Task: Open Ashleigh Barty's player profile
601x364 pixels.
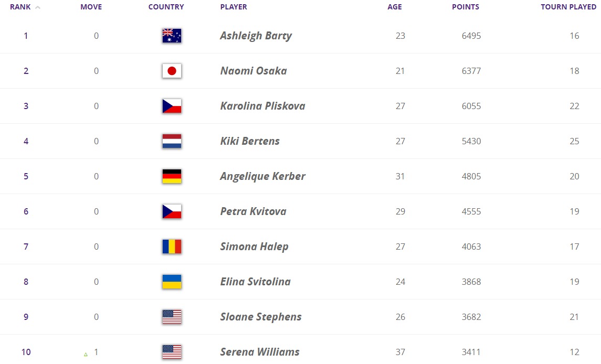Action: click(256, 36)
